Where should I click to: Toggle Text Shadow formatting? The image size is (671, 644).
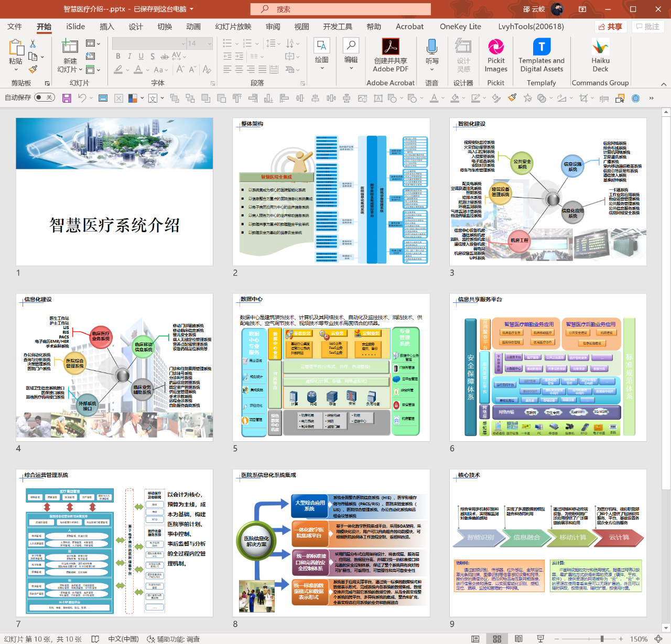click(153, 56)
